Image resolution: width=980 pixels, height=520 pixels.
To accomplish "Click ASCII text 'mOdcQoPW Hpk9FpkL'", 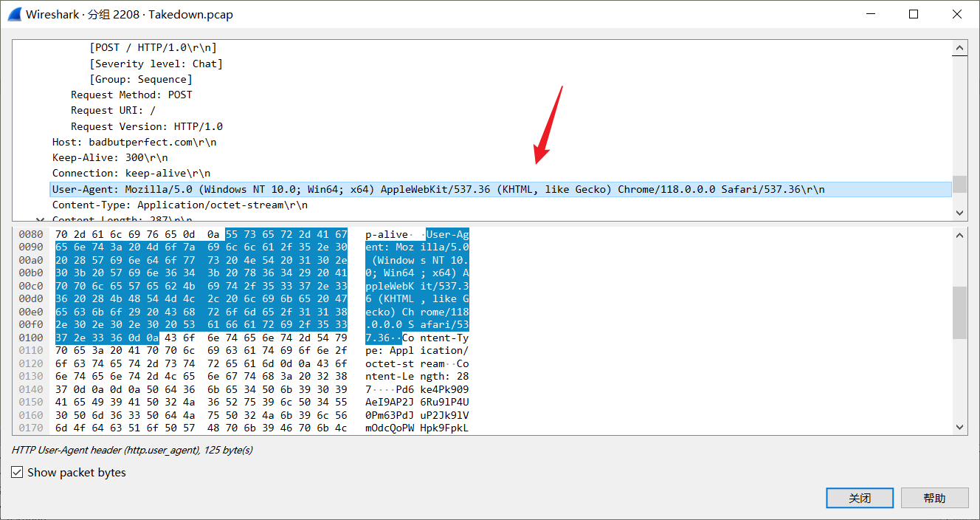I will (x=417, y=428).
